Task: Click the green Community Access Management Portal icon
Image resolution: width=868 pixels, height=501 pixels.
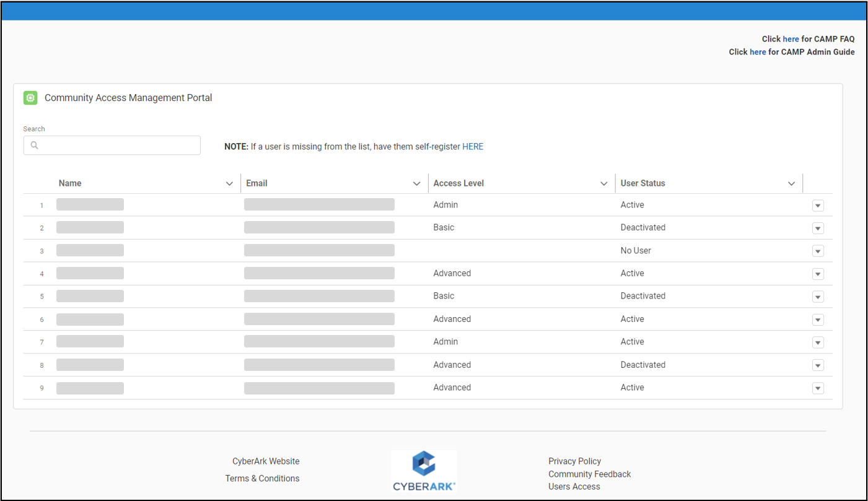Action: pyautogui.click(x=30, y=98)
